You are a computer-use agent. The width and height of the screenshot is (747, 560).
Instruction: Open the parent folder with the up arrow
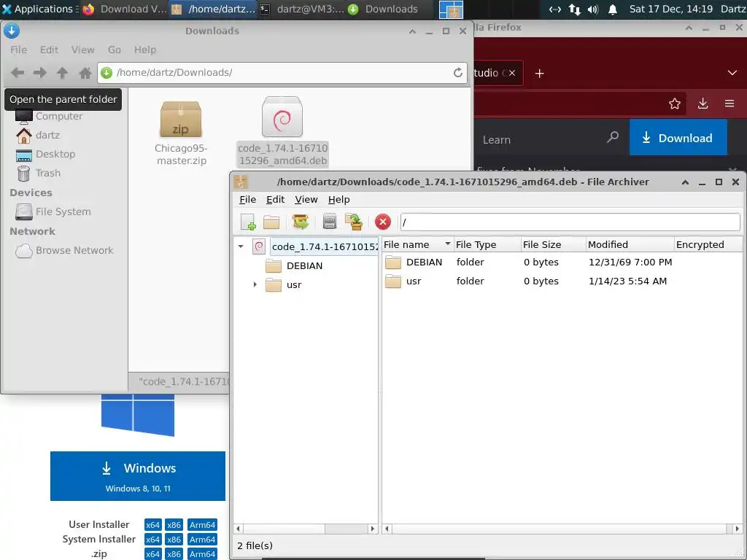click(62, 73)
